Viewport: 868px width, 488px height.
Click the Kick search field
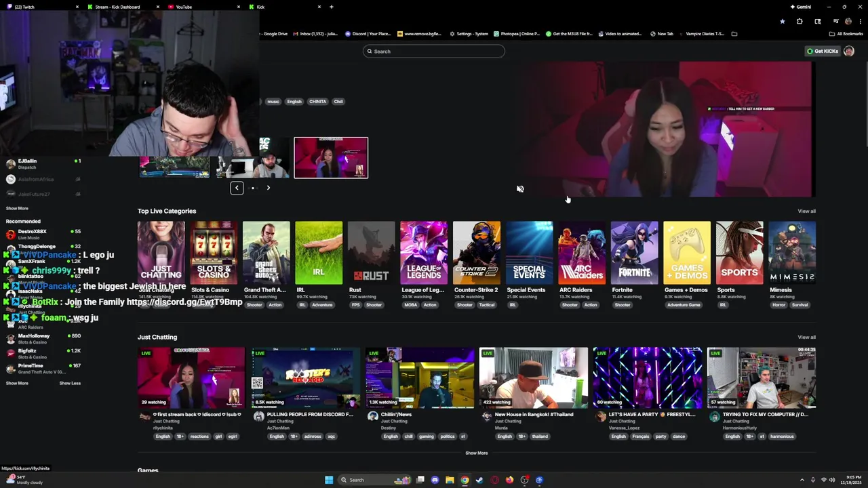tap(434, 51)
